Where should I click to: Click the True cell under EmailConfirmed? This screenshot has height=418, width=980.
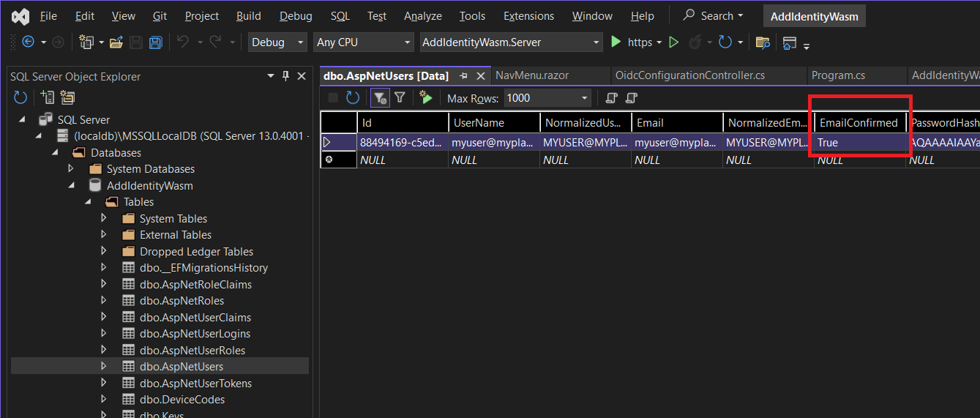coord(860,143)
